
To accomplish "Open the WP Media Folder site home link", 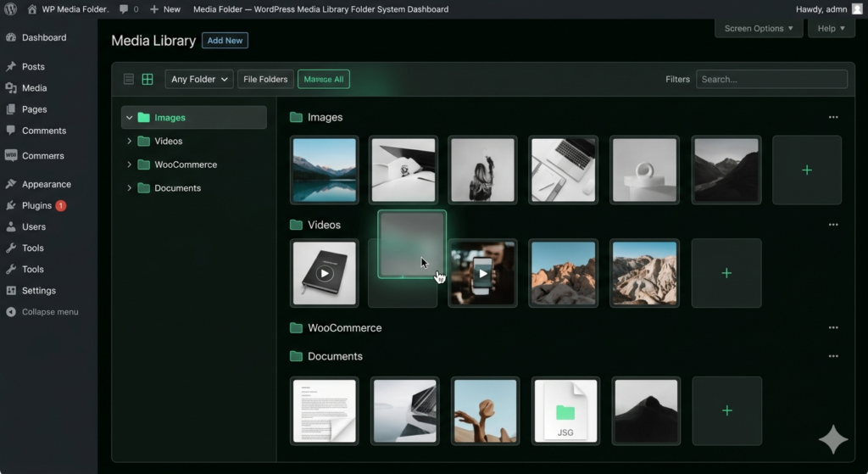I will 68,8.
